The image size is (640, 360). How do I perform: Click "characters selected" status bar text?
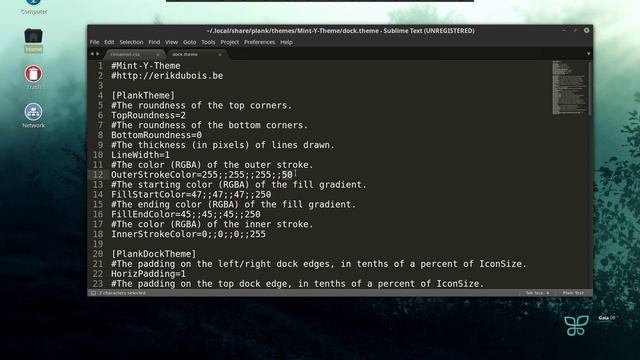(x=122, y=293)
